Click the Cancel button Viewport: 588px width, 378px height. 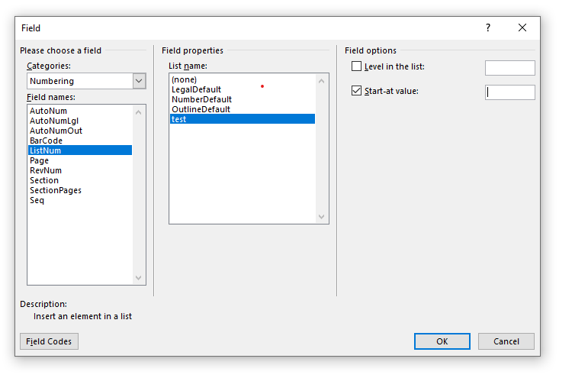(506, 341)
